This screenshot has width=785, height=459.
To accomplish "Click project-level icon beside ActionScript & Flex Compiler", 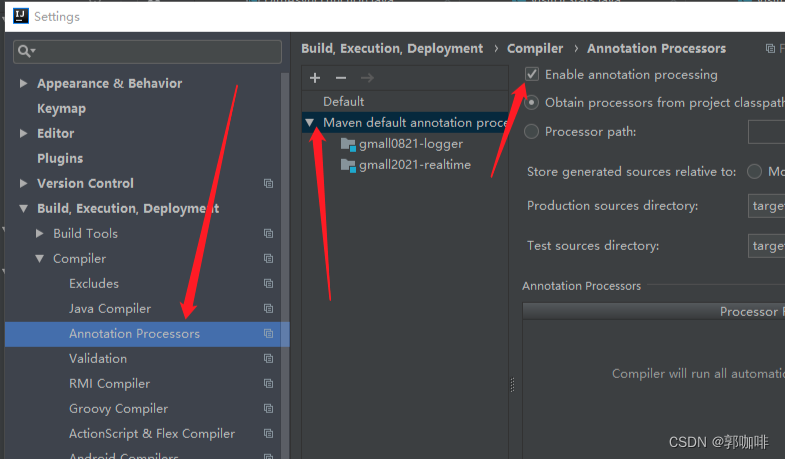I will point(268,434).
